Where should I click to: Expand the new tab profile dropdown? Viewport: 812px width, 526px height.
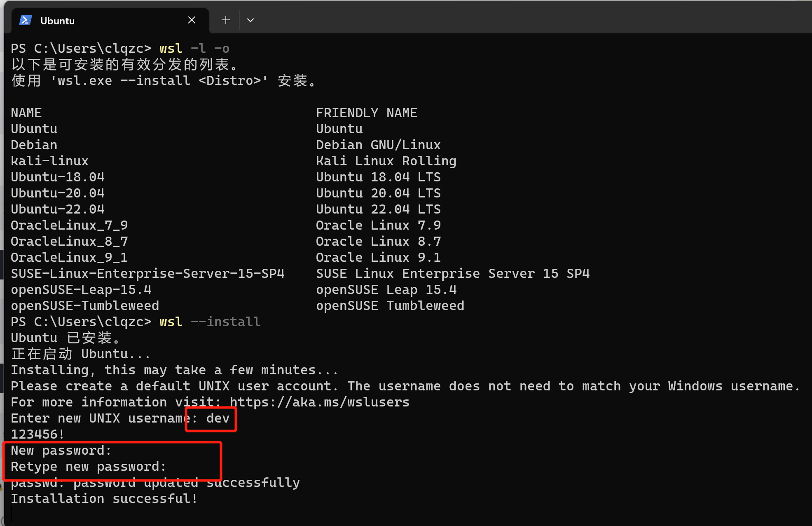[250, 20]
